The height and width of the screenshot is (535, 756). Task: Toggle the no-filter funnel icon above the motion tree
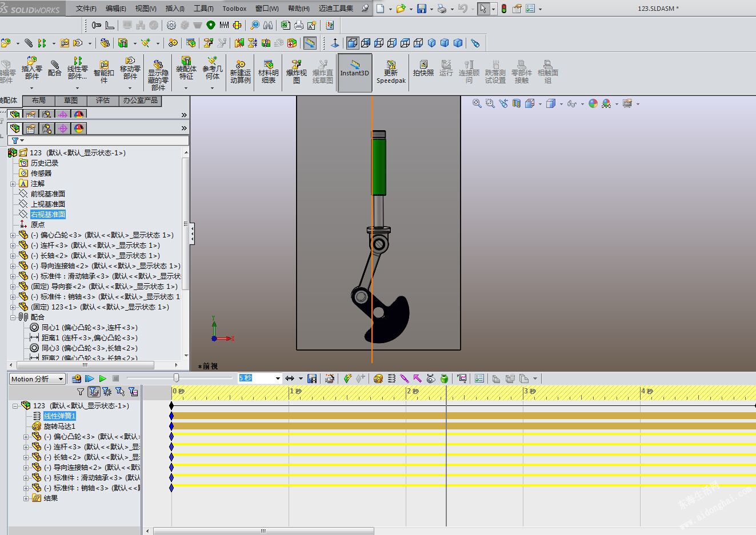pos(81,392)
